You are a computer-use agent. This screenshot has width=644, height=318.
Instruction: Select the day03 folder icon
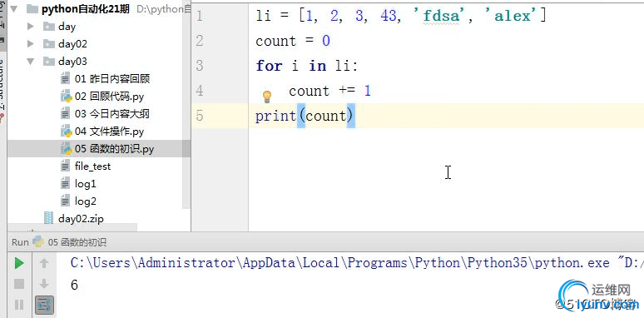coord(49,62)
